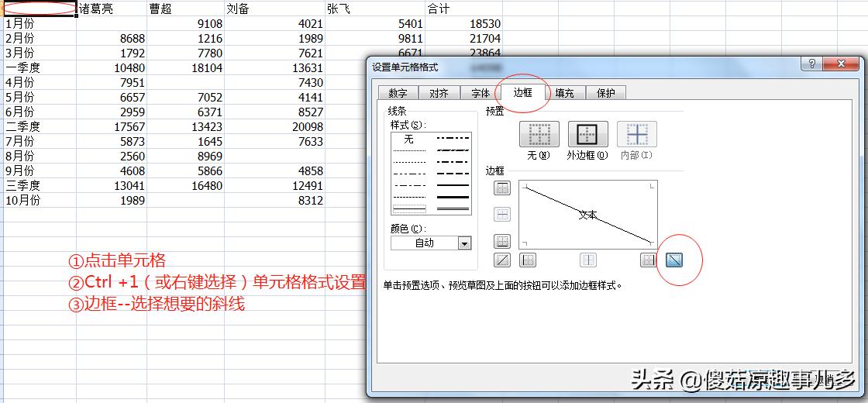Click the cell containing 21704

click(x=464, y=39)
